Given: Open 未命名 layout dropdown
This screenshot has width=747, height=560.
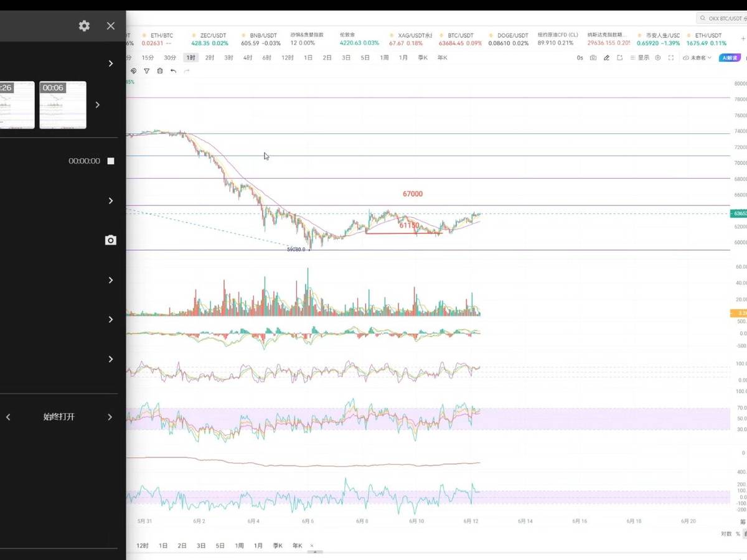Looking at the screenshot, I should point(697,58).
